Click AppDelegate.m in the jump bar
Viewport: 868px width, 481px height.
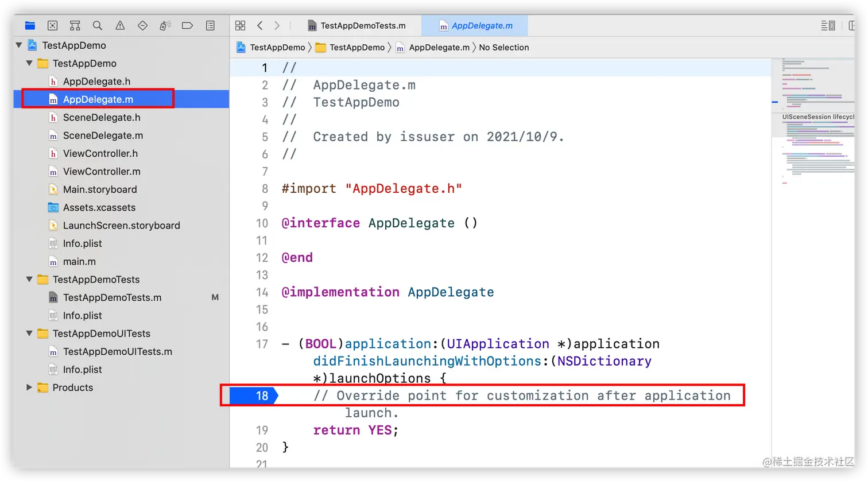tap(433, 47)
